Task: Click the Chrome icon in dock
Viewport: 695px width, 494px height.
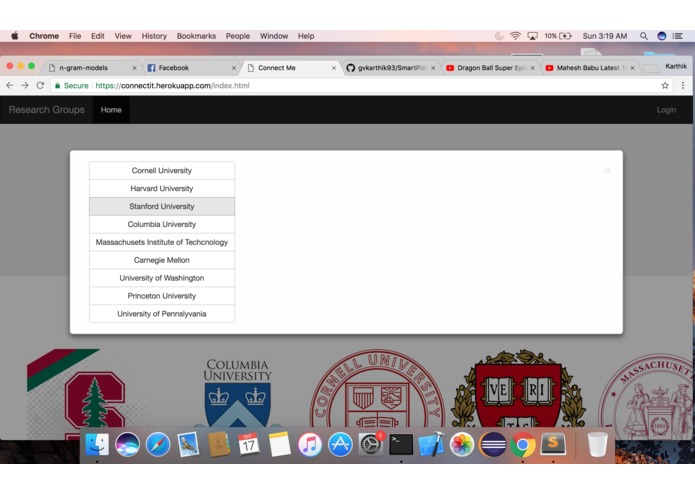Action: coord(523,444)
